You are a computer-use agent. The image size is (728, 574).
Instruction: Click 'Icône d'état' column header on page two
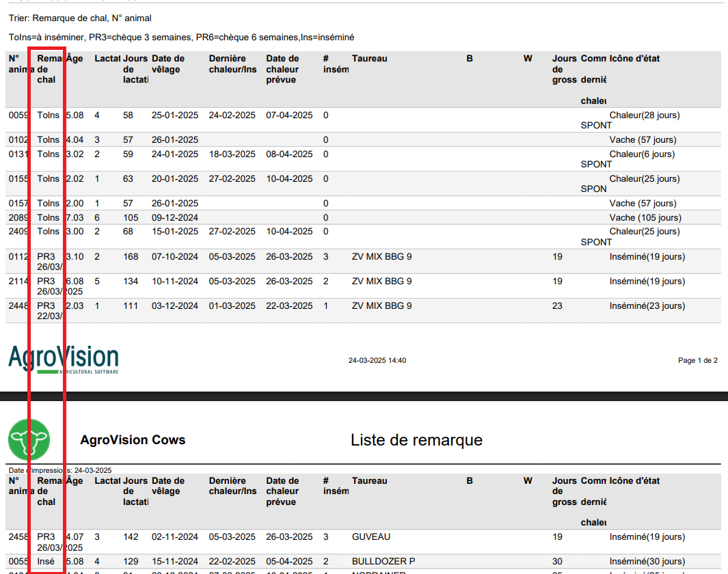point(634,481)
